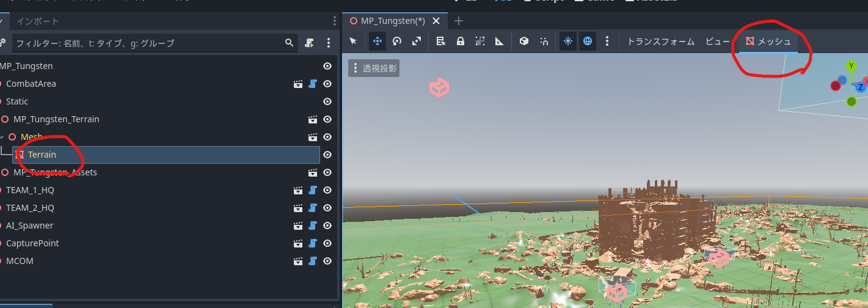Switch to the Scale mode tool
The width and height of the screenshot is (868, 308).
(417, 42)
